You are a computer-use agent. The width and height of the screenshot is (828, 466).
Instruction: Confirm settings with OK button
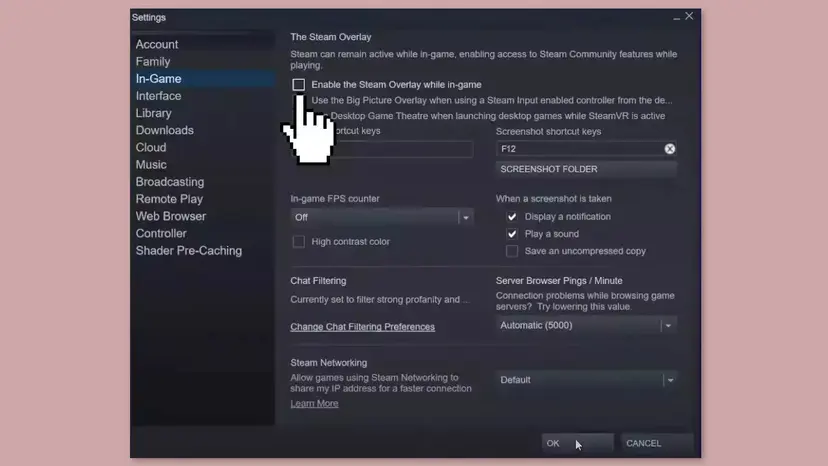click(578, 443)
